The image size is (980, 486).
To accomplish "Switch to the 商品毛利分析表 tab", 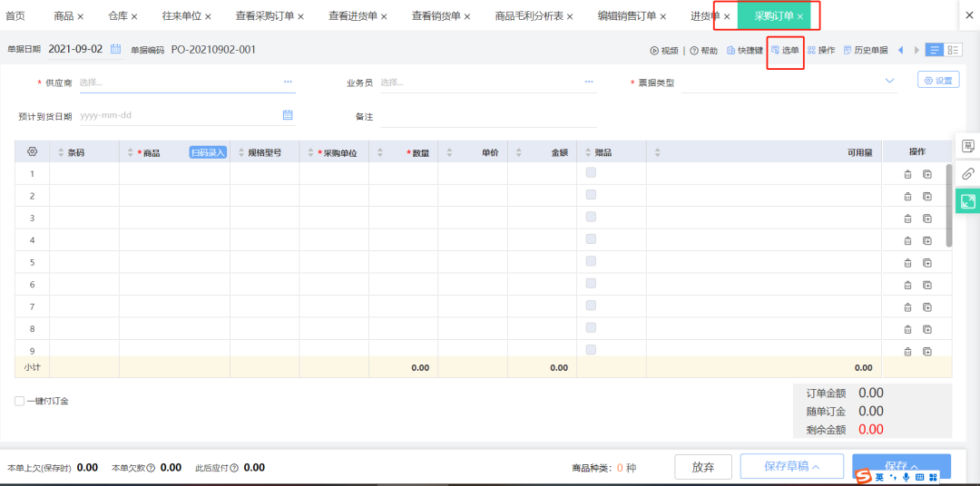I will 529,15.
